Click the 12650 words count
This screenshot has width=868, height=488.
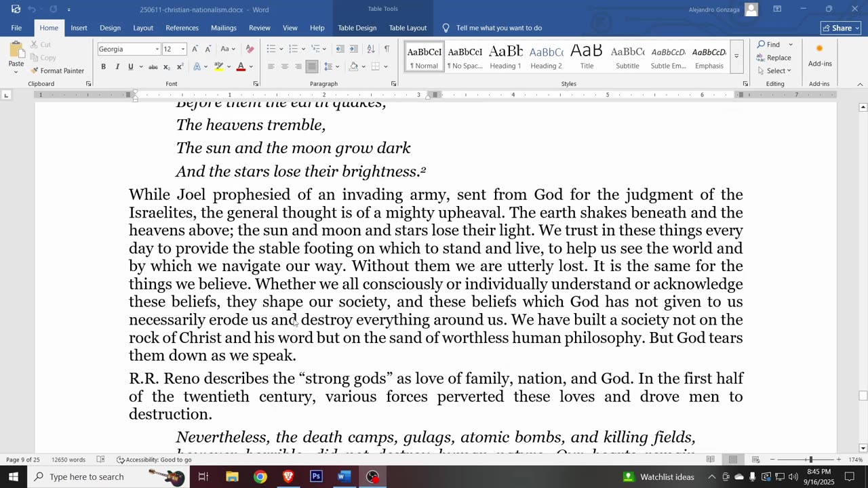coord(68,460)
